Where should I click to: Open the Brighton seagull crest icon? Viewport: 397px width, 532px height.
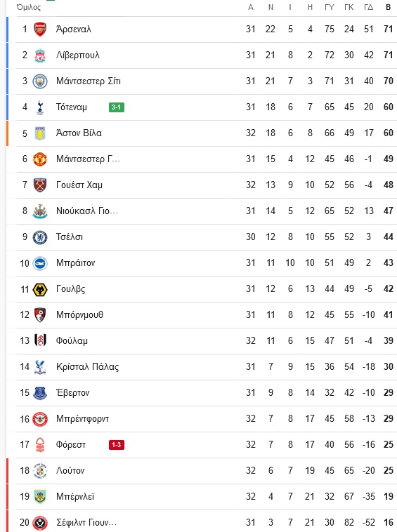40,263
